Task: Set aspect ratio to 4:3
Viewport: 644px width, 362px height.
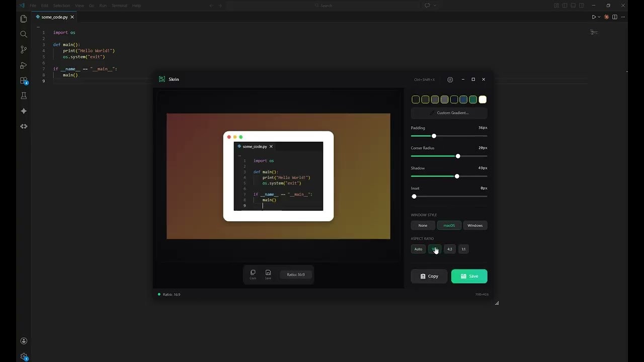Action: click(449, 249)
